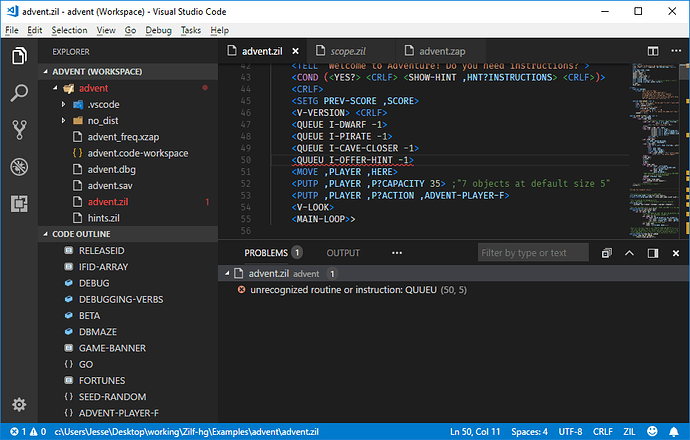Open the Edit menu
This screenshot has width=690, height=440.
coord(34,30)
